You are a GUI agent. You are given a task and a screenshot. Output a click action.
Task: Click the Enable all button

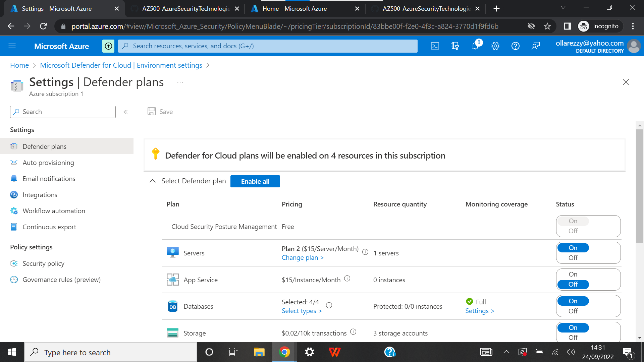255,181
